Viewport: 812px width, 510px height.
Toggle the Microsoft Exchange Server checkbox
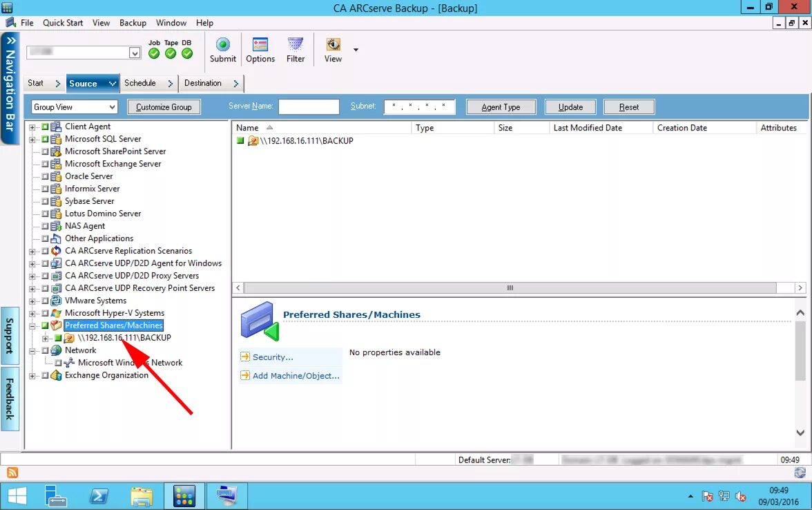click(45, 164)
